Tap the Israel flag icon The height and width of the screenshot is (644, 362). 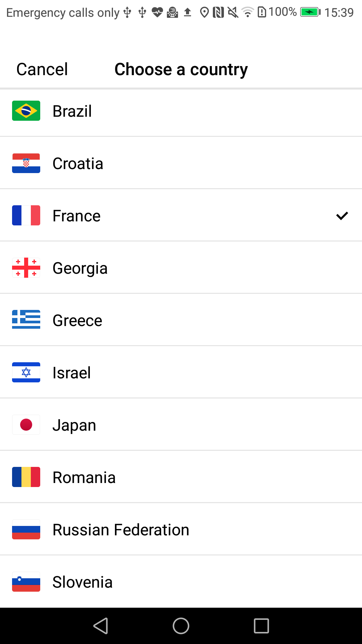coord(26,372)
